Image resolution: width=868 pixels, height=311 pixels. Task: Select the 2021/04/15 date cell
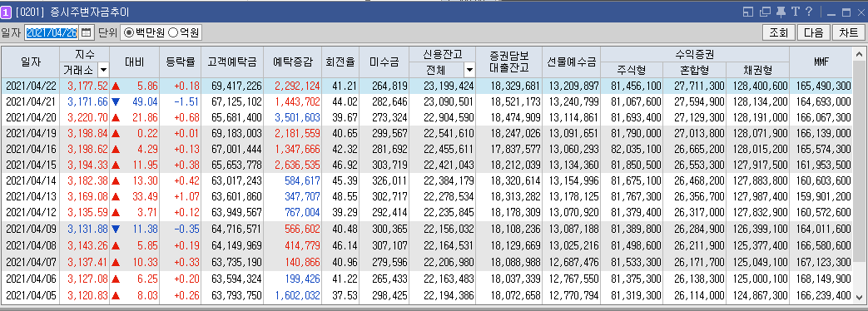[x=31, y=165]
